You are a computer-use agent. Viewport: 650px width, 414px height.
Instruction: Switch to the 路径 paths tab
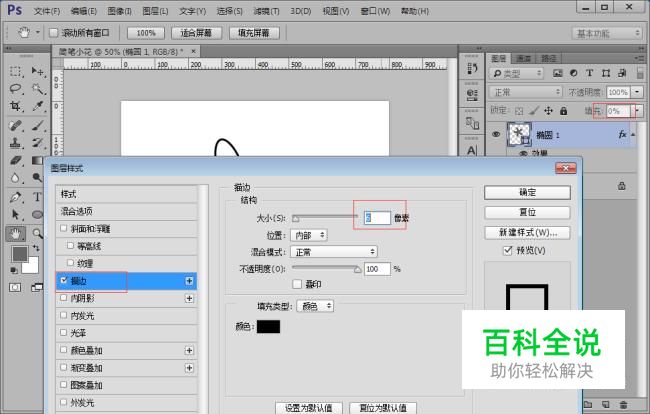(x=548, y=58)
